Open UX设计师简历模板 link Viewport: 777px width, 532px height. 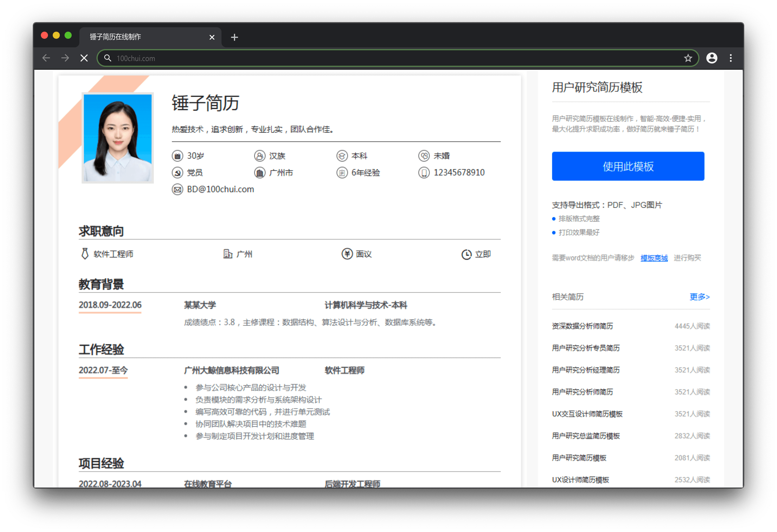[x=580, y=480]
